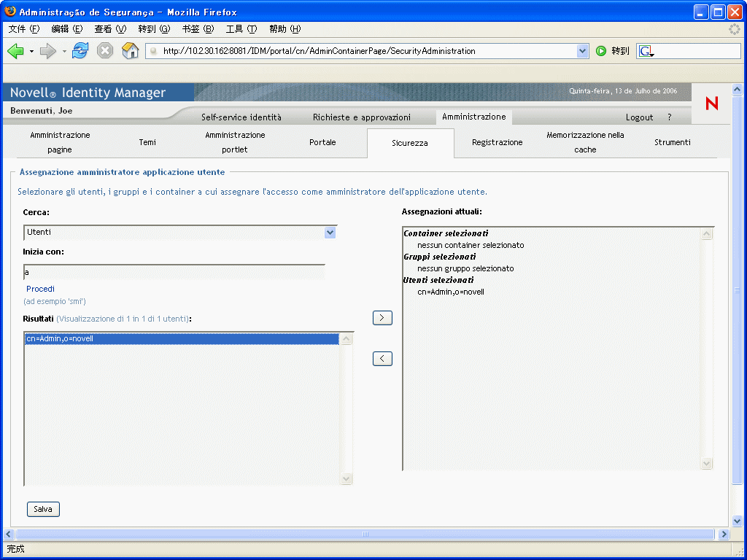Switch to the Sicurezza tab
Image resolution: width=747 pixels, height=560 pixels.
410,143
